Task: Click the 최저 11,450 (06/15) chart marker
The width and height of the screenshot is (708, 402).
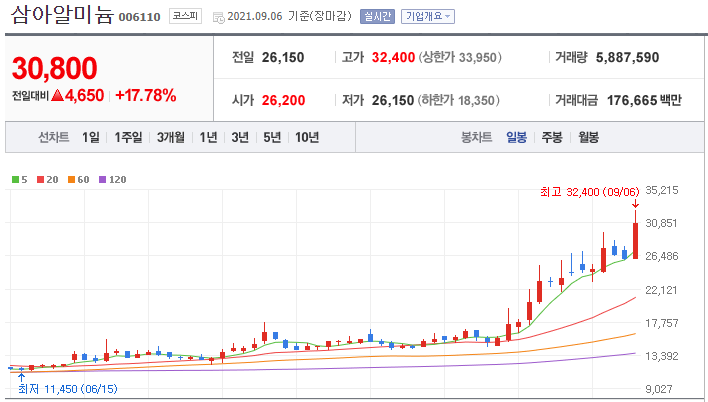Action: tap(68, 389)
